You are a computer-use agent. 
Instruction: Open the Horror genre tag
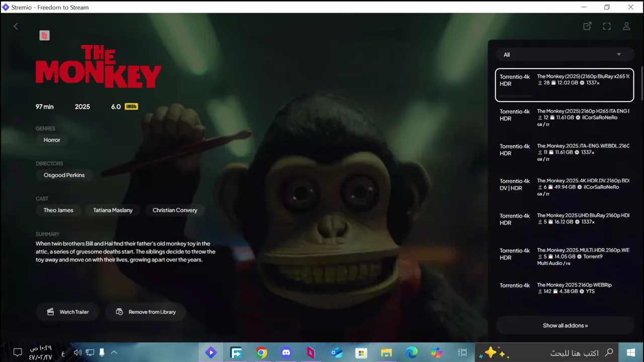(52, 140)
